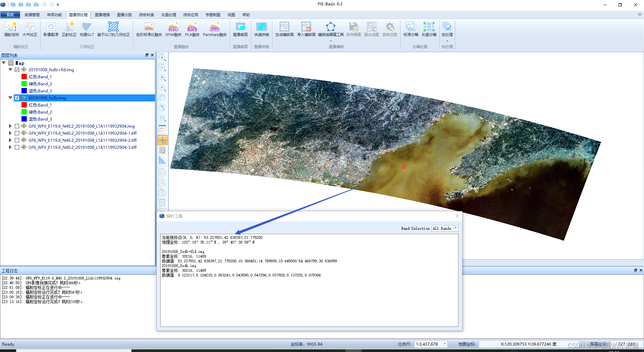
Task: Close the 工程日志 log panel
Action: 641,270
